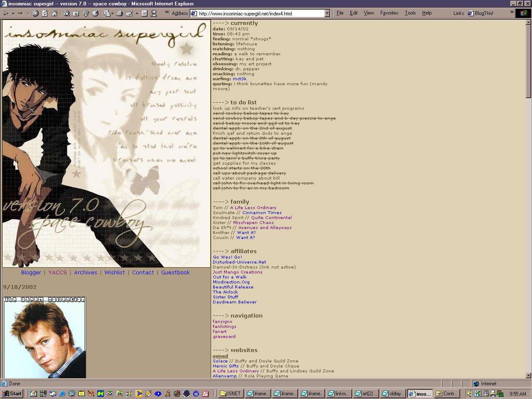Open the Go Wes! Go! affiliate link
The height and width of the screenshot is (399, 532).
click(227, 257)
